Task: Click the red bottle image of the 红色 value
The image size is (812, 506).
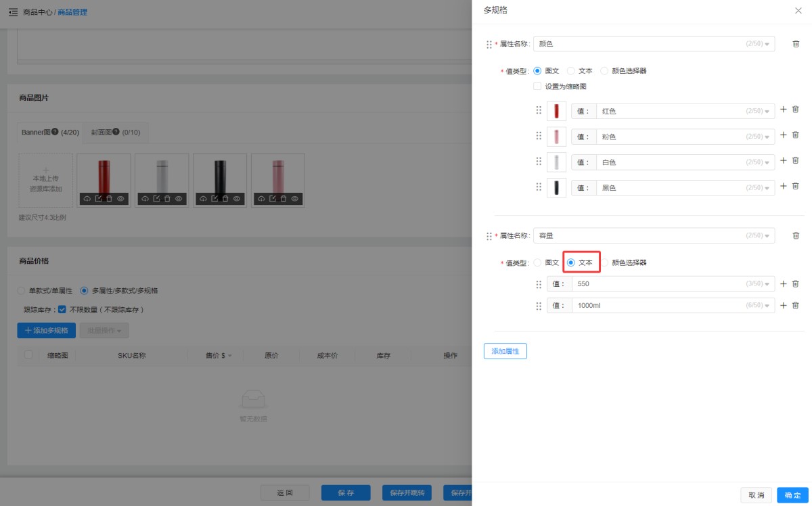Action: (556, 111)
